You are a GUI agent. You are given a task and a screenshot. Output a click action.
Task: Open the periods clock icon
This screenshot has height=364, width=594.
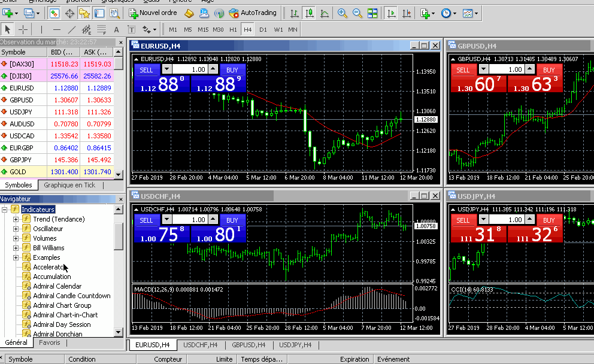(x=446, y=13)
